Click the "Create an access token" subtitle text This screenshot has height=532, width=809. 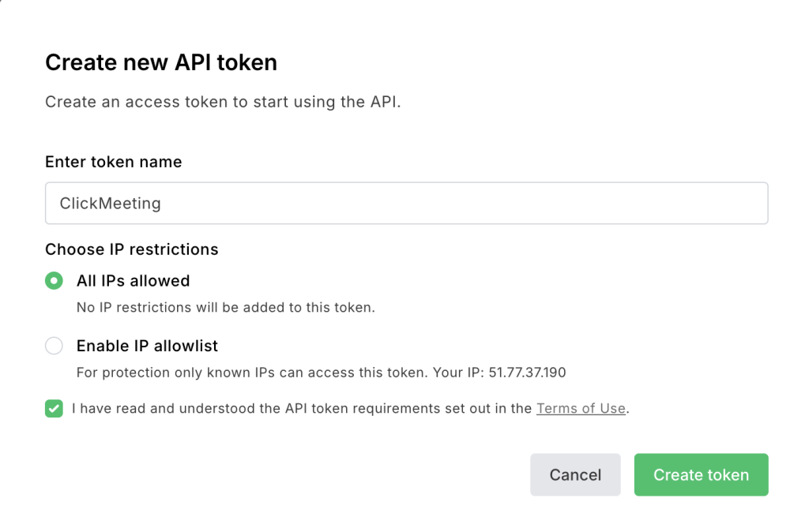point(223,103)
